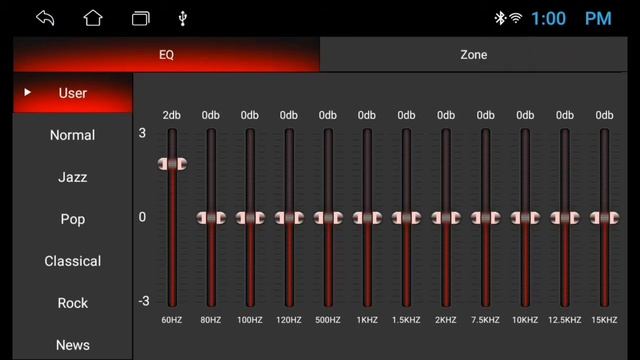Click the 7.5KHZ frequency label
Image resolution: width=640 pixels, height=360 pixels.
(x=485, y=320)
